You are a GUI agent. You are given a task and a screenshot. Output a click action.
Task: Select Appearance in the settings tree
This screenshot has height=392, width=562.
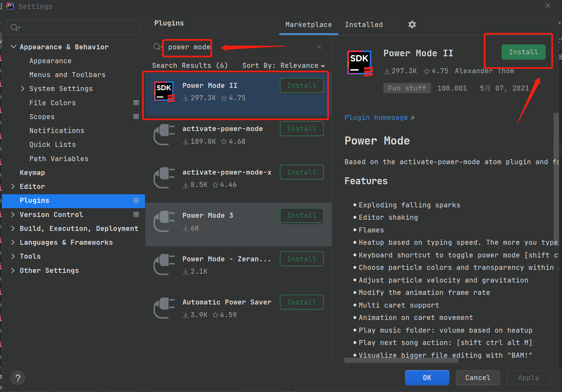[x=51, y=61]
